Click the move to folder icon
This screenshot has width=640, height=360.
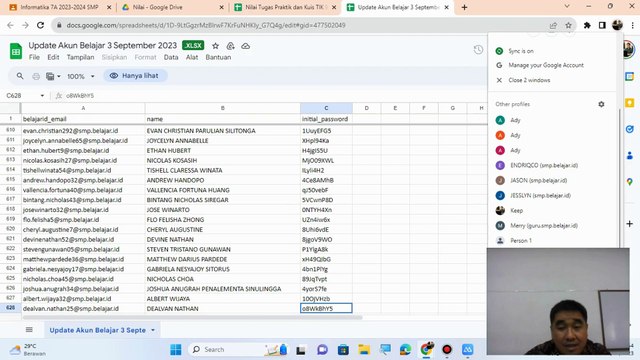coord(231,46)
